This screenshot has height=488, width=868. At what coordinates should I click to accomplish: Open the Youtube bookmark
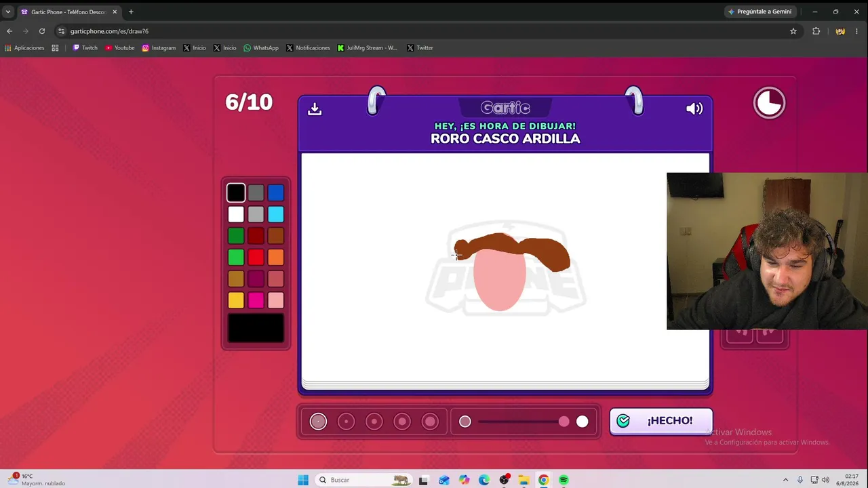pos(119,48)
